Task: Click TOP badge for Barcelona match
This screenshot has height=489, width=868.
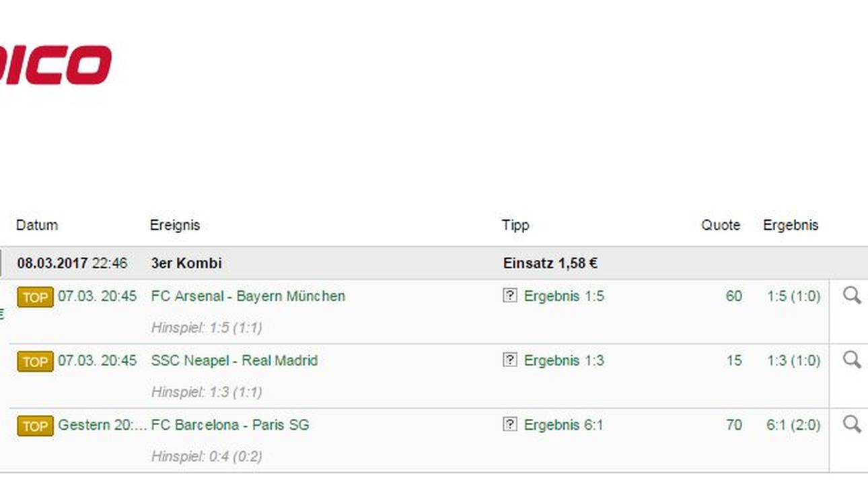Action: 35,426
